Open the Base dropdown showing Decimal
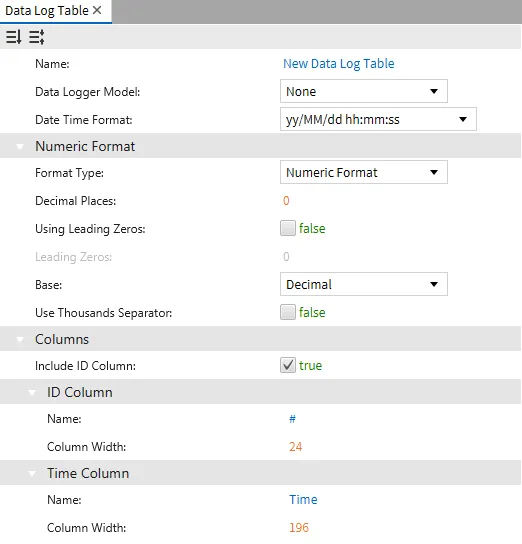The image size is (522, 544). tap(364, 284)
